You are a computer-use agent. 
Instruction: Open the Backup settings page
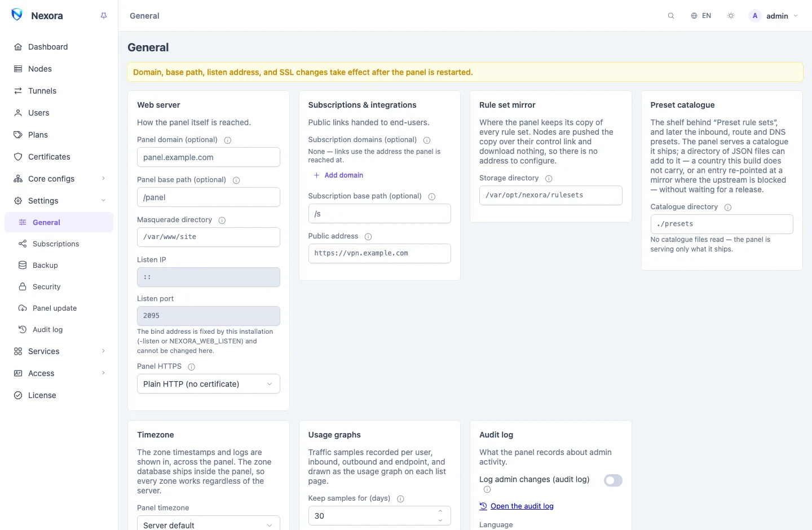59,265
